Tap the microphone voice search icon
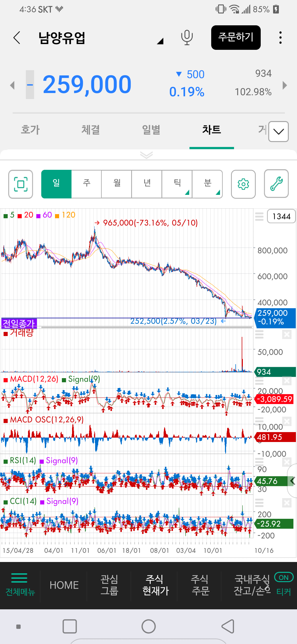297x644 pixels. [x=187, y=37]
